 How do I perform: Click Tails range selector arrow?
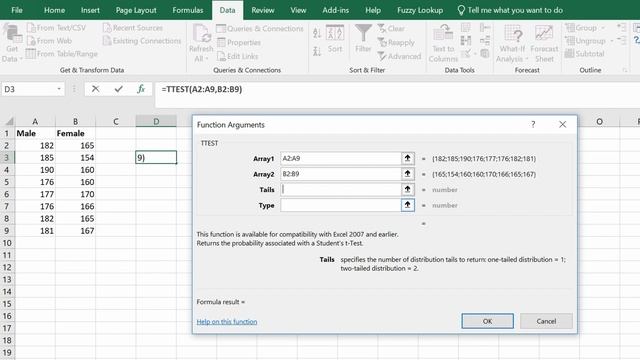pyautogui.click(x=407, y=189)
